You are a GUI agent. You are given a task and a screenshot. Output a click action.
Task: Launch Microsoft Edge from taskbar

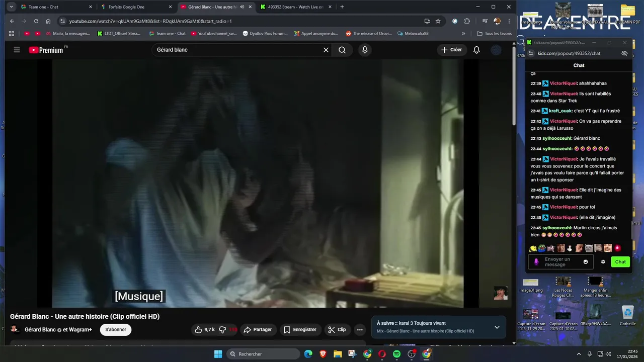308,354
